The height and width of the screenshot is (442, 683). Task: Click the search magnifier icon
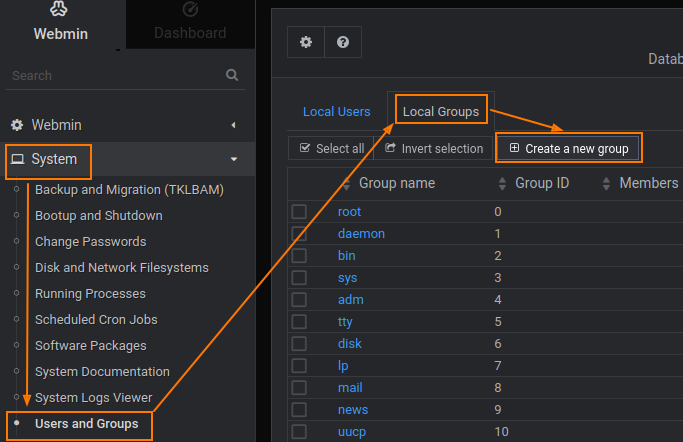point(232,75)
